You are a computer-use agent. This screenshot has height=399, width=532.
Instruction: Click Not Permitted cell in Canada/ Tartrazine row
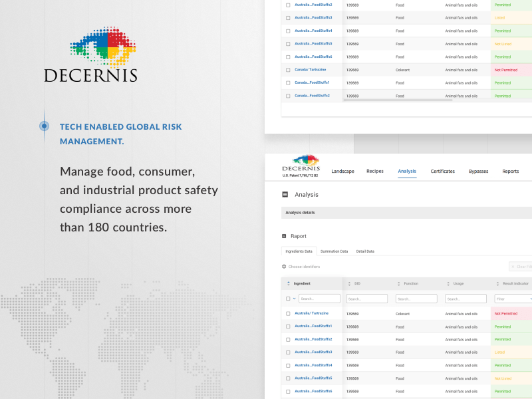tap(511, 70)
